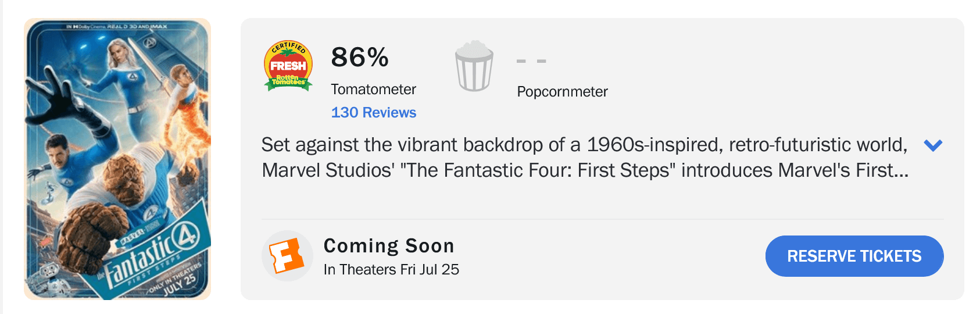Click the 86% Tomatometer score
The width and height of the screenshot is (980, 314).
[x=360, y=57]
